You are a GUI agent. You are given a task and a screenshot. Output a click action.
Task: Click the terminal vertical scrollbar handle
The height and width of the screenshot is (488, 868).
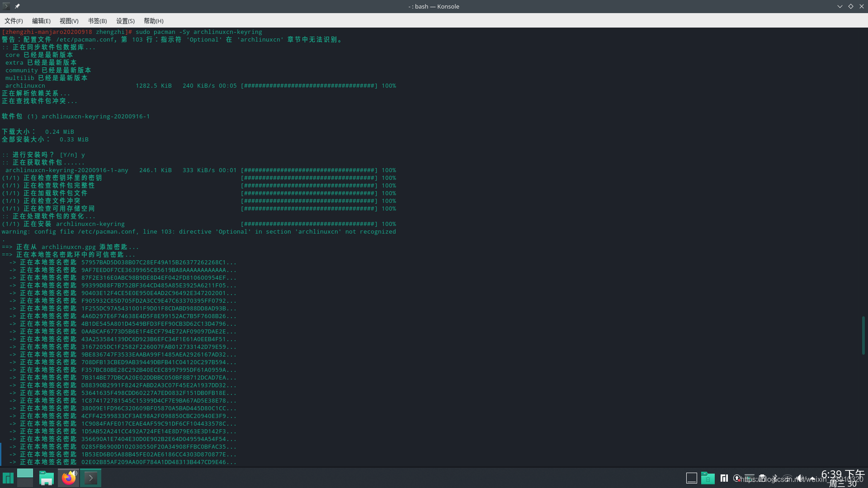click(863, 335)
